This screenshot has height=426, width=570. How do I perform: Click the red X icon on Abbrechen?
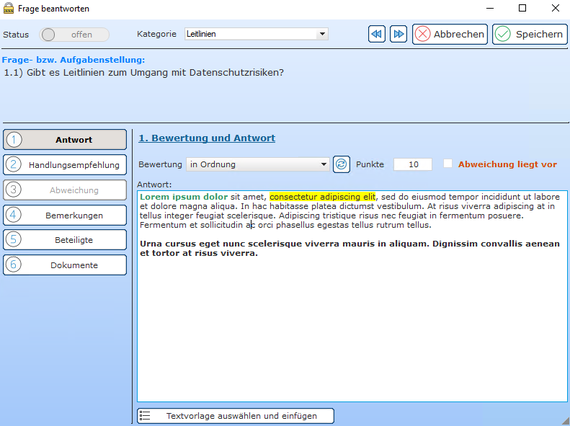(423, 34)
